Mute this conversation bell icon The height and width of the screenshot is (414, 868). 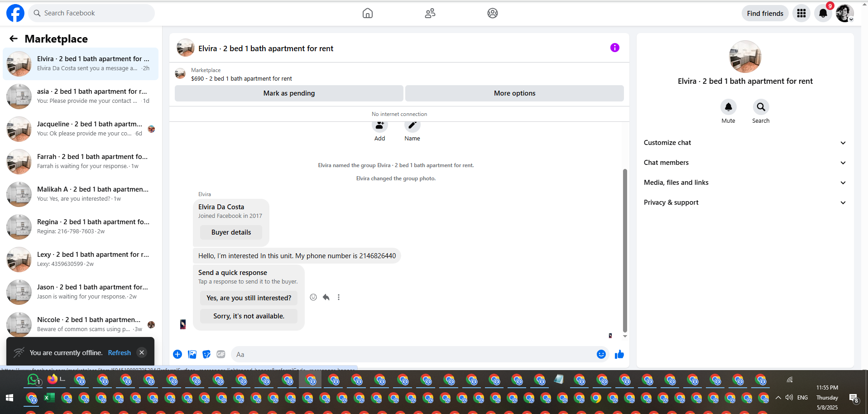728,107
